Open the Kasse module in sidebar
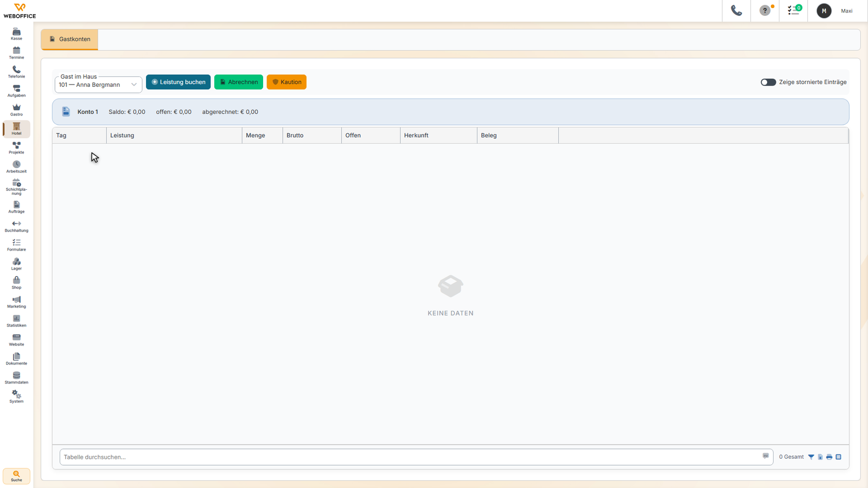The width and height of the screenshot is (868, 488). (16, 34)
